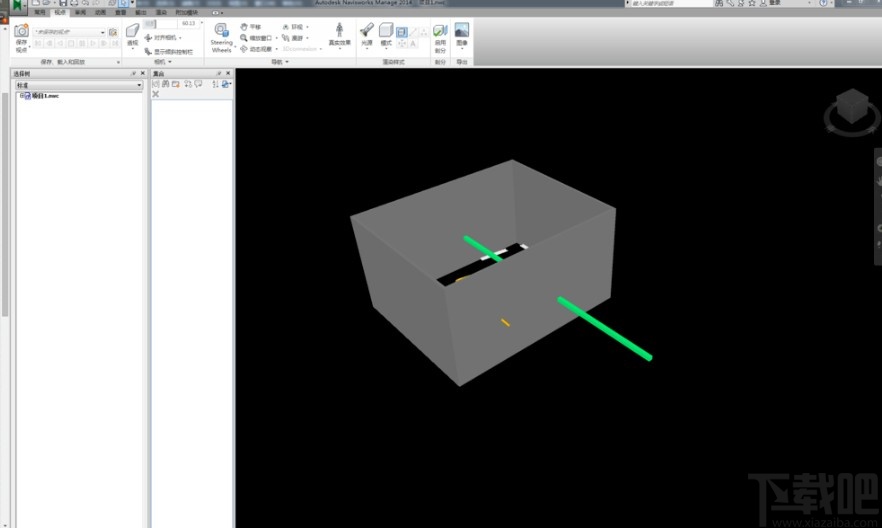Viewport: 882px width, 528px height.
Task: Click the Save Viewpoint camera icon
Action: [x=21, y=32]
